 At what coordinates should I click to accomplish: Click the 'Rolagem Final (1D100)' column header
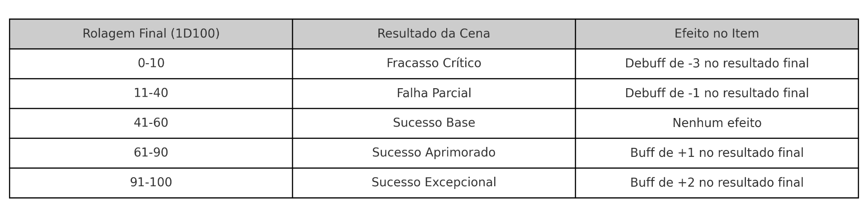(151, 34)
